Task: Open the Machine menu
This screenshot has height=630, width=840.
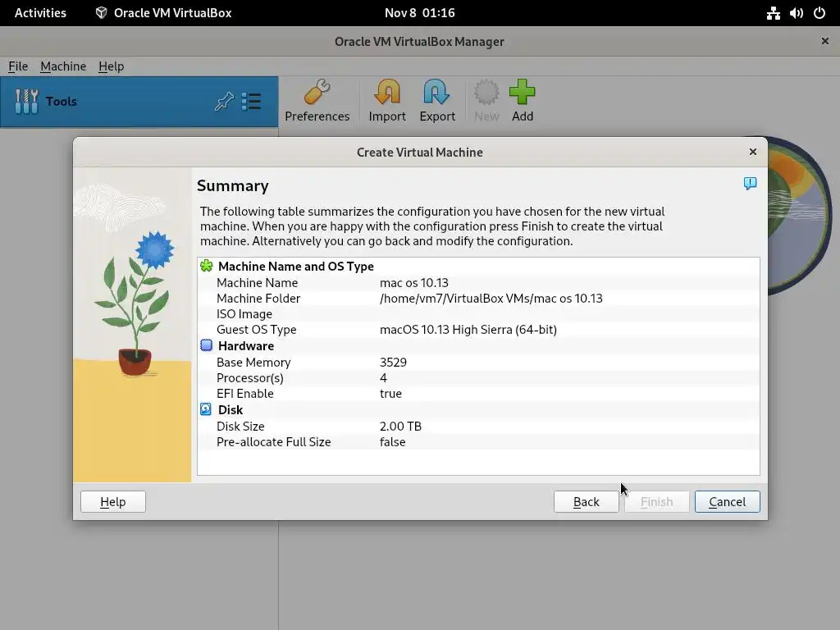Action: 63,66
